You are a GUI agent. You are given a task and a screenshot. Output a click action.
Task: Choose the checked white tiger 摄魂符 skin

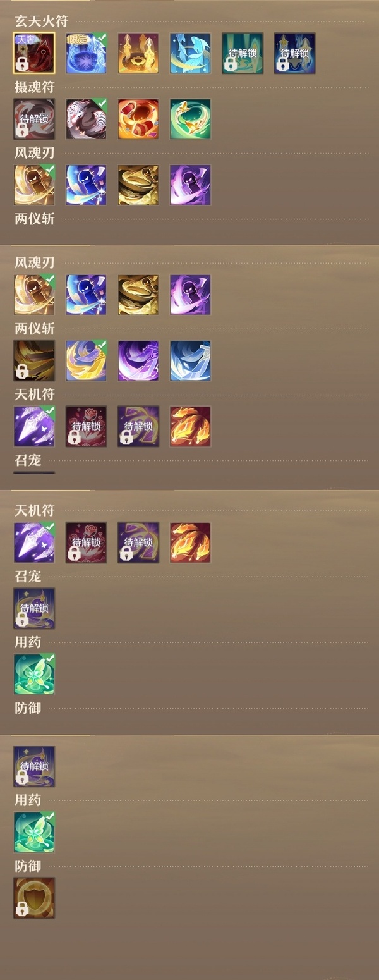(x=86, y=119)
